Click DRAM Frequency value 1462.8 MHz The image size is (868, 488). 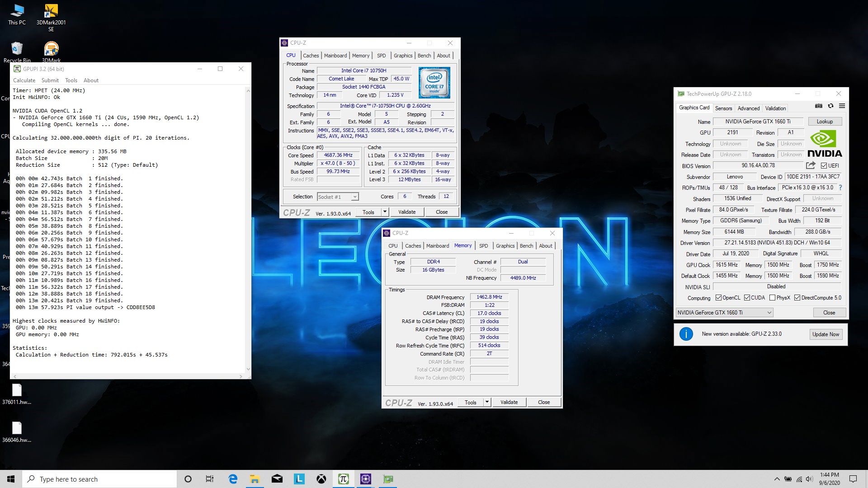point(489,297)
